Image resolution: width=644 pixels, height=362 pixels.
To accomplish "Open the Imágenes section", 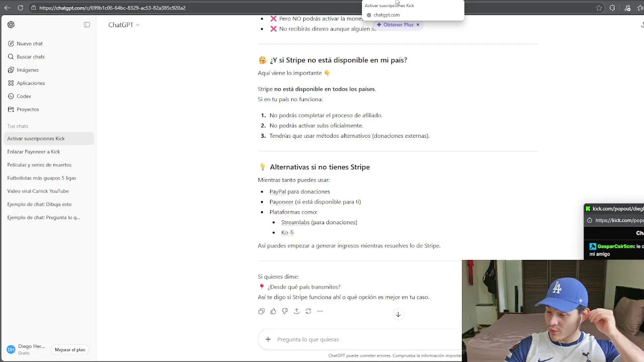I will [x=49, y=70].
